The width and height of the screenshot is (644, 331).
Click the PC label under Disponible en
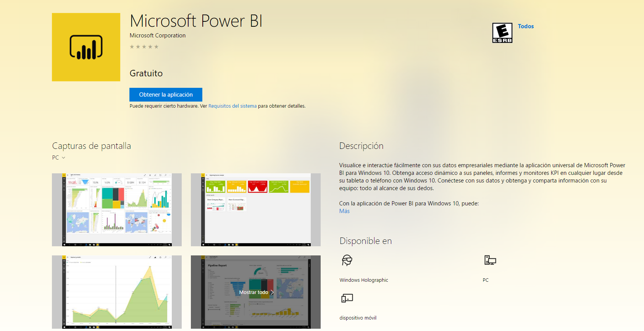[x=486, y=280]
